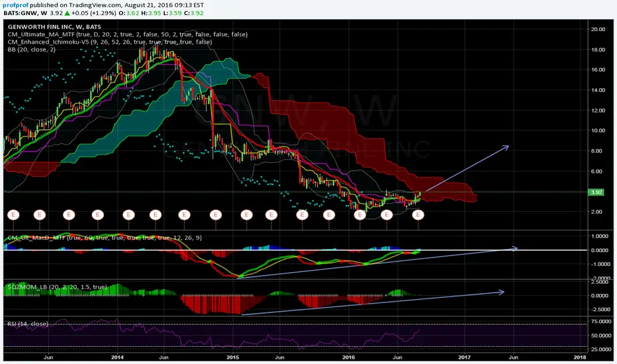This screenshot has height=364, width=617.
Task: Click the C:3.92 close price value
Action: pyautogui.click(x=193, y=13)
